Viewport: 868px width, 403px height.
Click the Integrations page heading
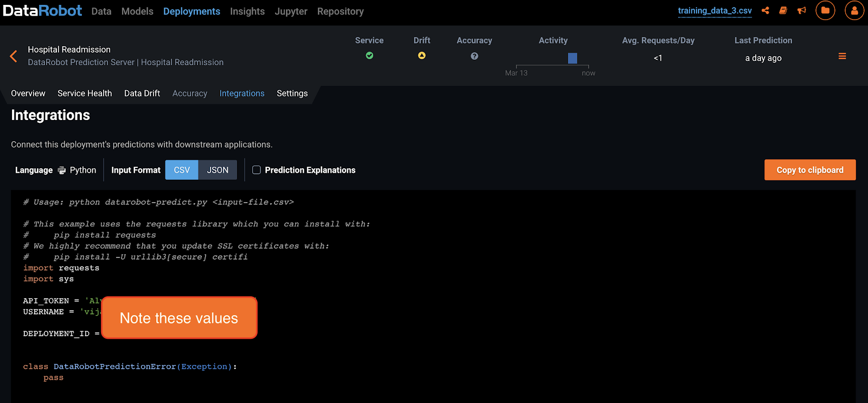[50, 115]
